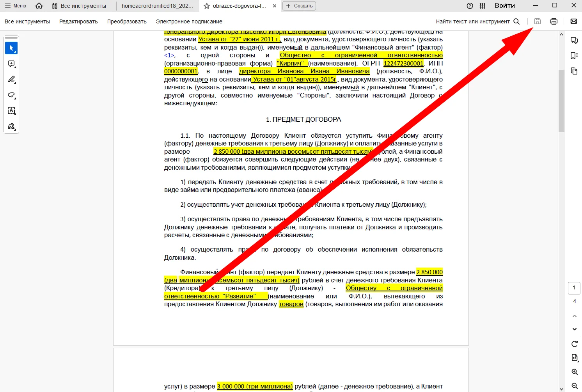Select the add comment tool
The image size is (582, 392).
[x=11, y=64]
